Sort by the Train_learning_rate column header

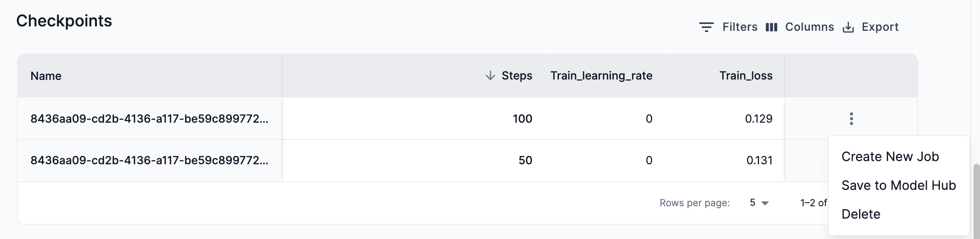pyautogui.click(x=601, y=76)
